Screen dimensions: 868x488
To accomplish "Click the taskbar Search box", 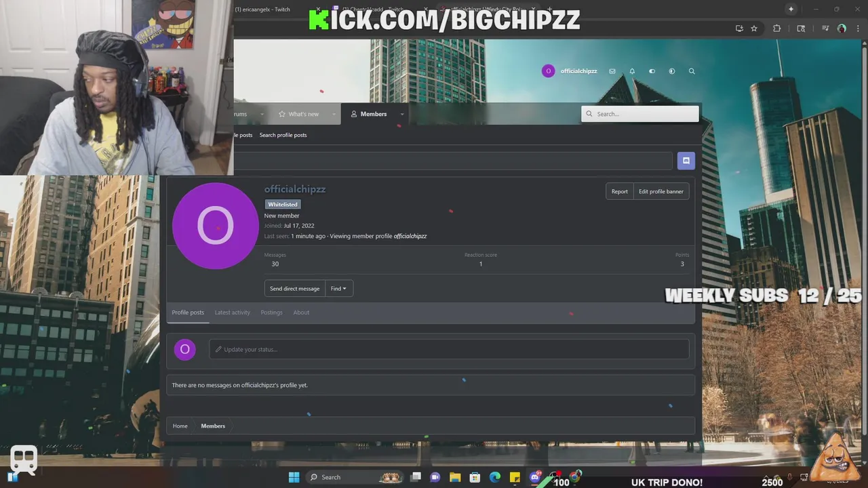I will (355, 477).
